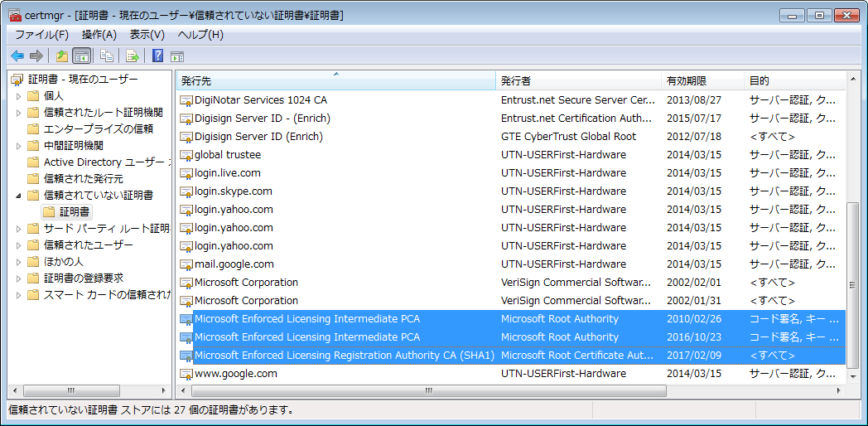Click certificate icon of DigiNotar Services 1024 CA
This screenshot has height=426, width=868.
pos(186,100)
